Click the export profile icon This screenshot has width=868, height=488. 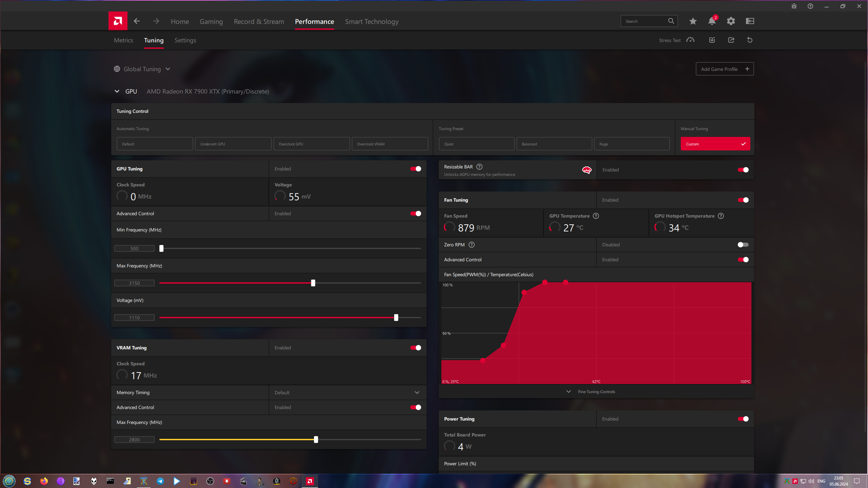(731, 40)
